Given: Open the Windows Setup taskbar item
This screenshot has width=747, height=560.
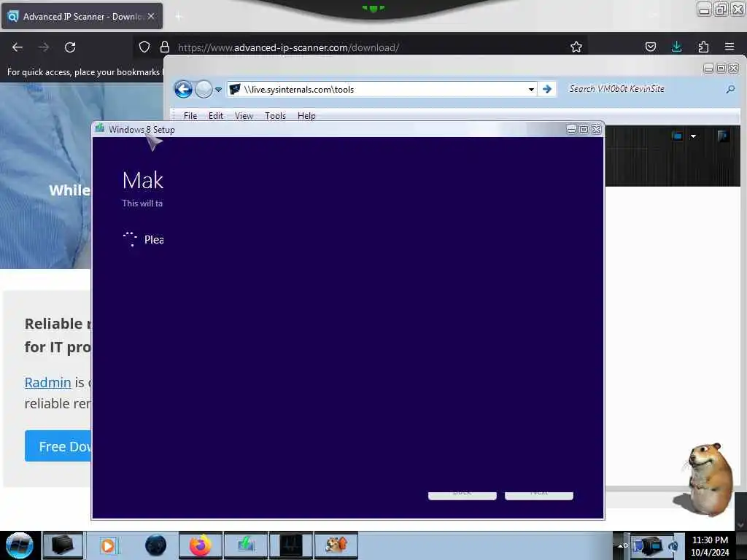Looking at the screenshot, I should point(246,545).
